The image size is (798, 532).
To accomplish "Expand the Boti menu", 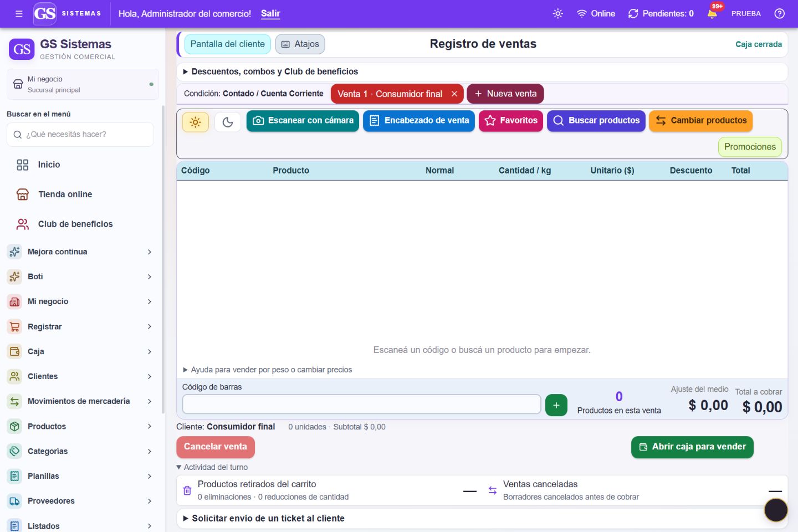I will pos(81,277).
